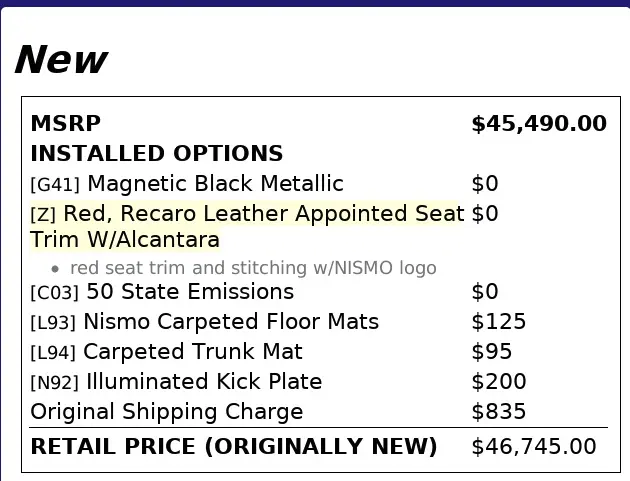Select the $200 kick plate price
The height and width of the screenshot is (481, 630).
coord(498,382)
